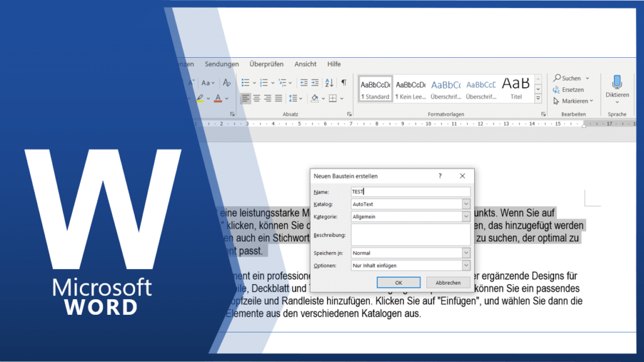The height and width of the screenshot is (362, 644).
Task: Expand the styles gallery more button
Action: coord(538,99)
